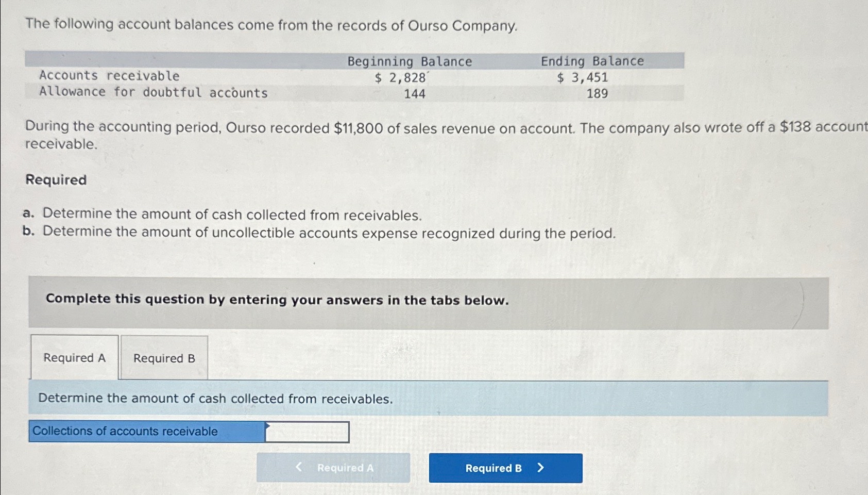Click the right chevron on Required B button

pos(540,468)
